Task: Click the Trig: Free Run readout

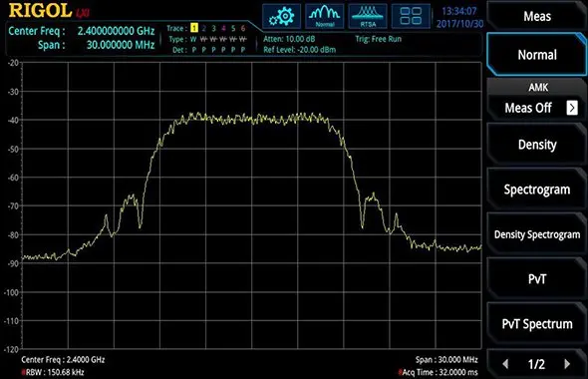Action: tap(379, 39)
